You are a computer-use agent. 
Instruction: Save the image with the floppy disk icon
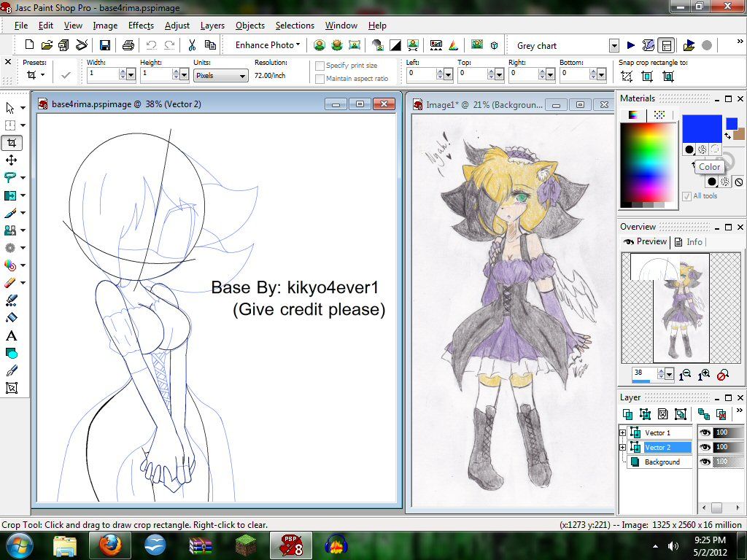click(105, 45)
